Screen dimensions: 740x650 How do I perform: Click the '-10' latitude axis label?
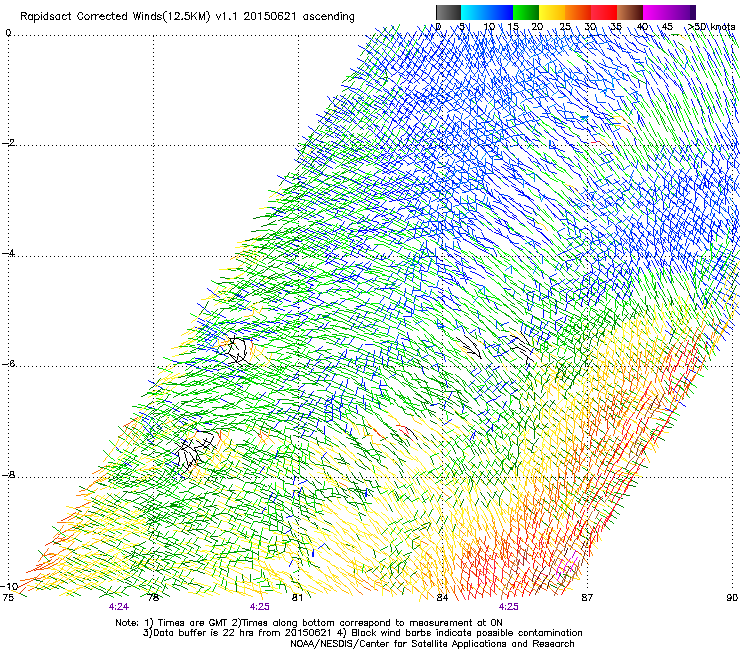(x=9, y=586)
